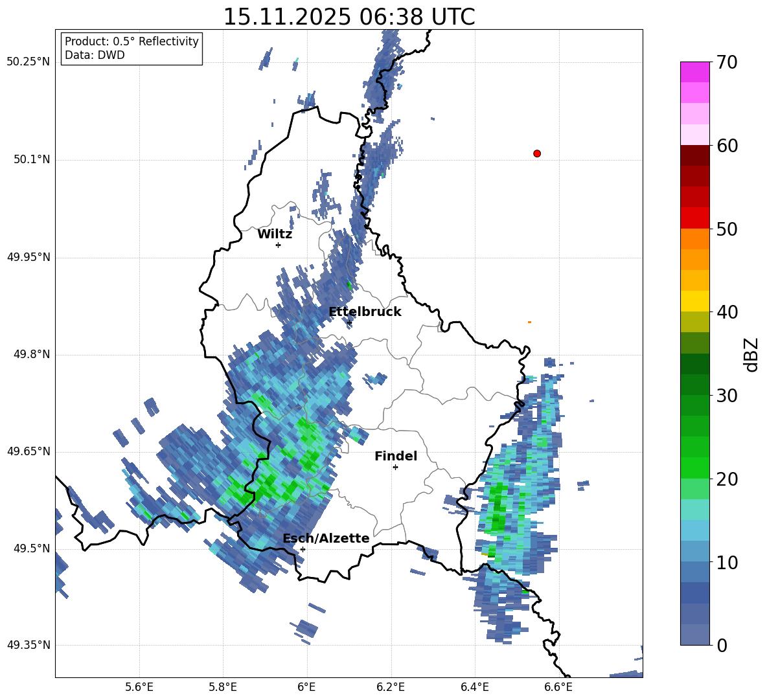This screenshot has height=700, width=767.
Task: Click the 50.25°N latitude label
Action: coord(29,62)
